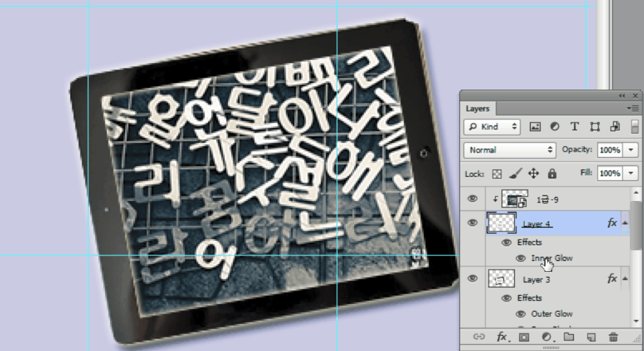Open the Normal blend mode dropdown

tap(509, 150)
